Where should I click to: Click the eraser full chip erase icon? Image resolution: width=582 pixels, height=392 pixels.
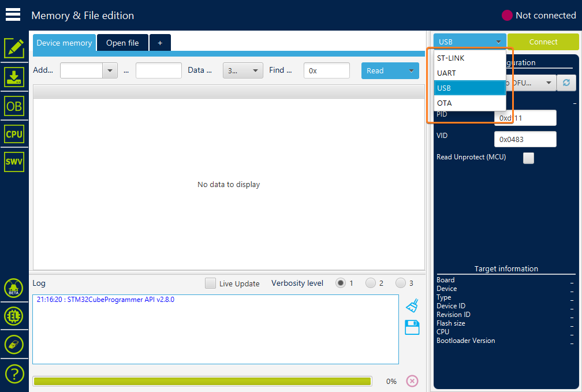[14, 345]
